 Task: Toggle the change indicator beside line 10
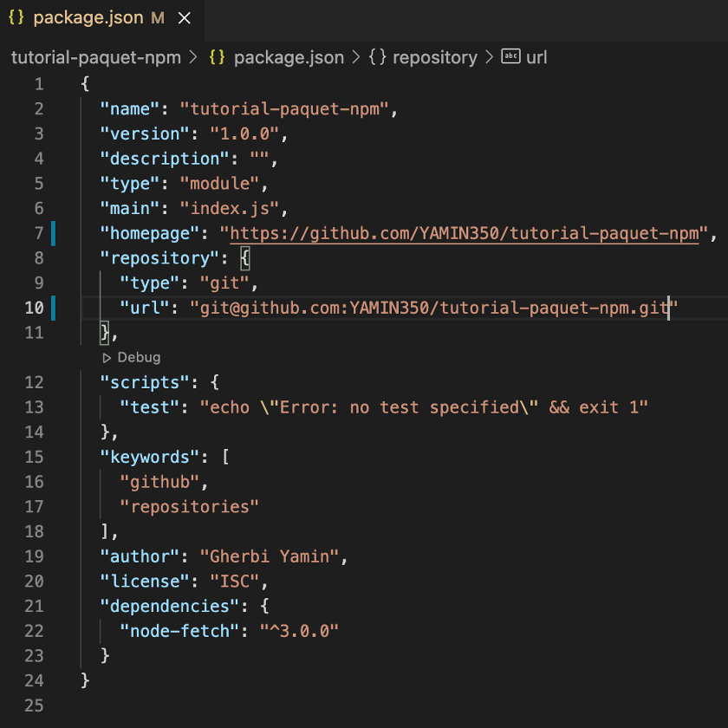click(x=53, y=308)
